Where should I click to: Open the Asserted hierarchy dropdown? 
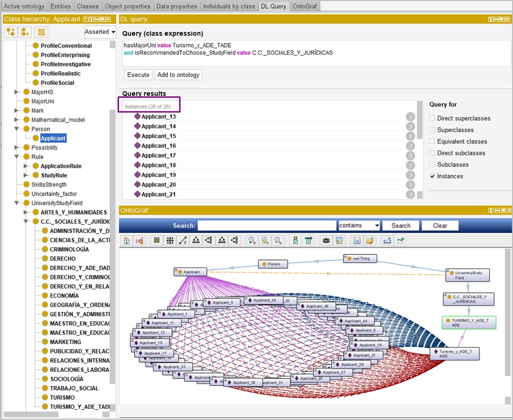click(100, 32)
